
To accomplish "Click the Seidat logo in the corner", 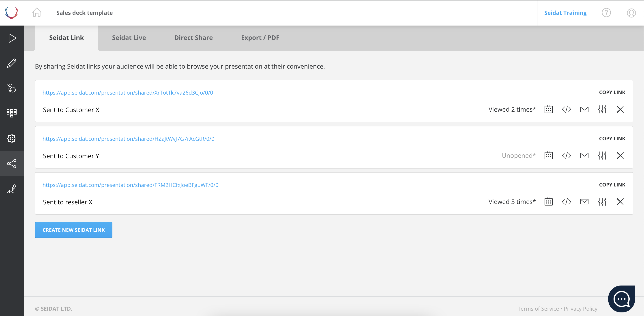I will pyautogui.click(x=12, y=13).
